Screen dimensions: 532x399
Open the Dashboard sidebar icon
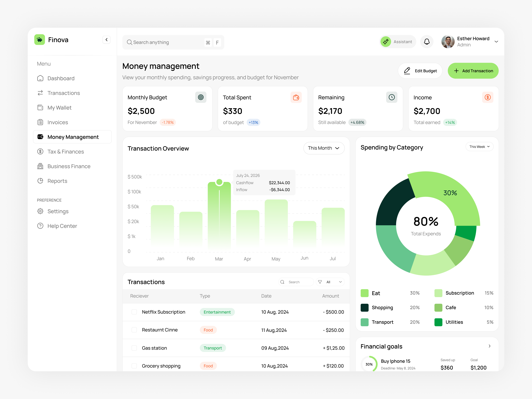pos(40,78)
